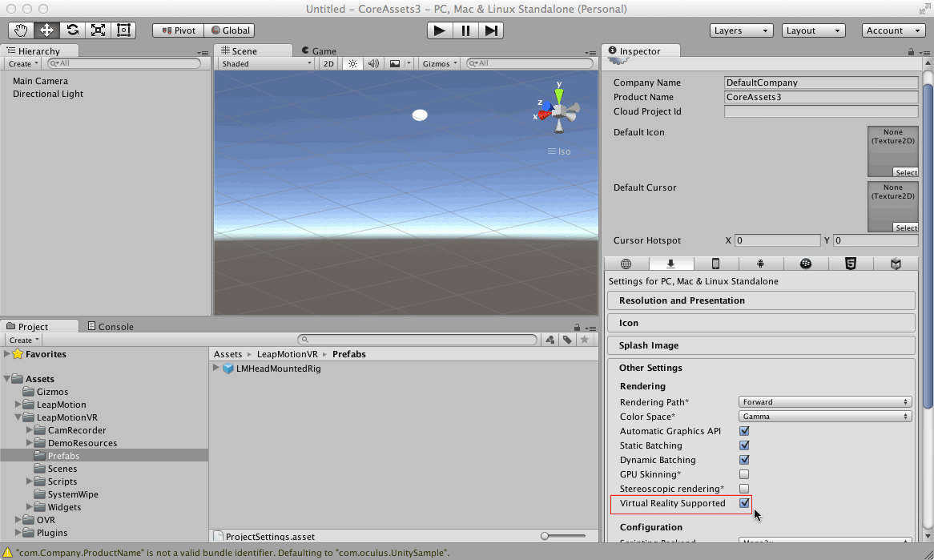934x560 pixels.
Task: Click the save search star icon
Action: click(x=584, y=340)
